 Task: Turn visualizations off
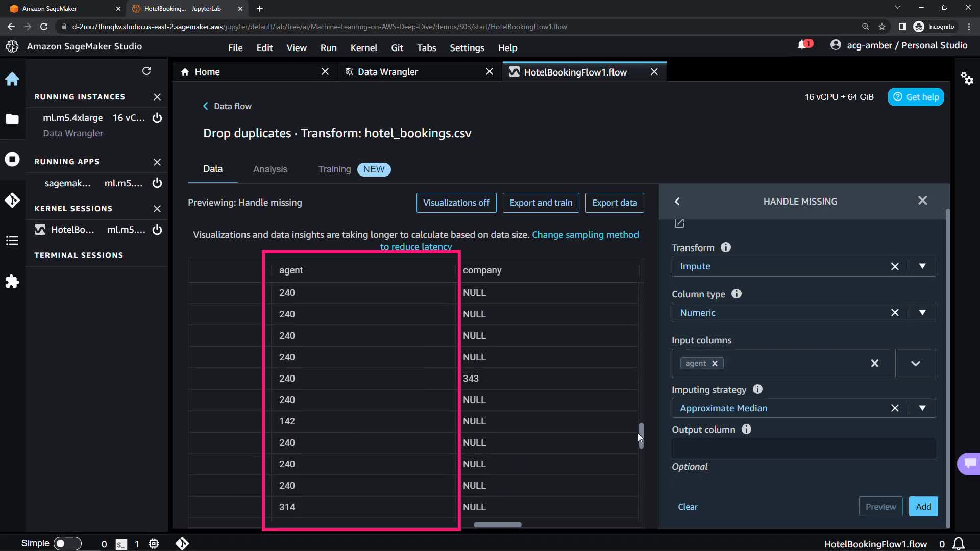(456, 203)
